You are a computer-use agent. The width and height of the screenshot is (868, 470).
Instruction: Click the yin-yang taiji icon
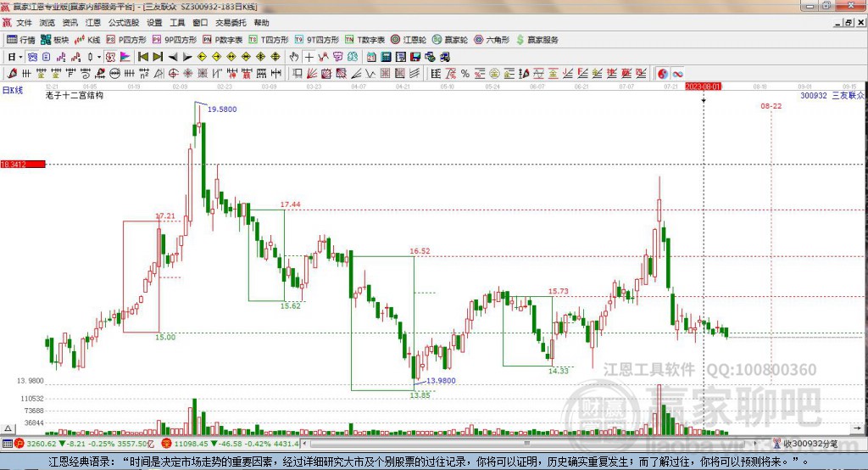coord(663,73)
